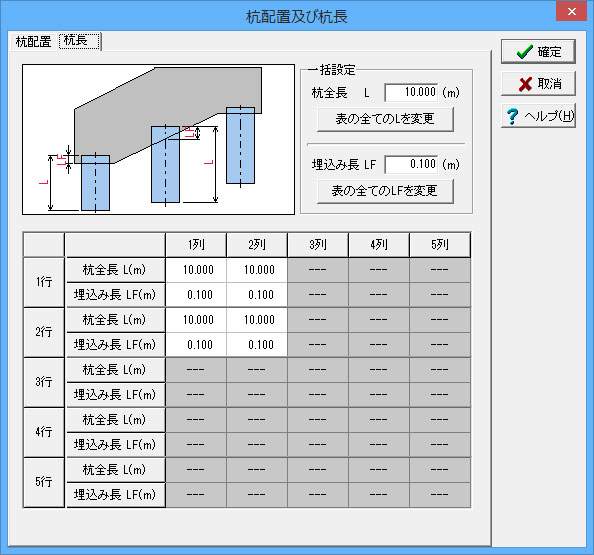
Task: Focus the 杭全長 L input field
Action: 411,92
